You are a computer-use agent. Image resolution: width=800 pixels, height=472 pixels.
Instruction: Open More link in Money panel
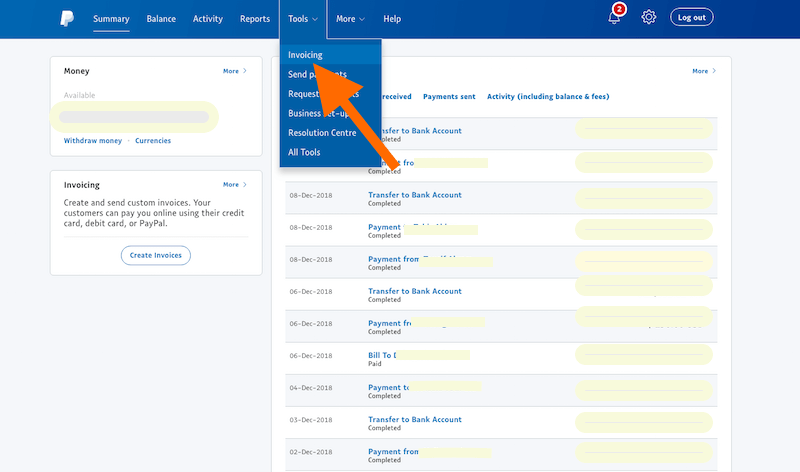click(x=235, y=71)
